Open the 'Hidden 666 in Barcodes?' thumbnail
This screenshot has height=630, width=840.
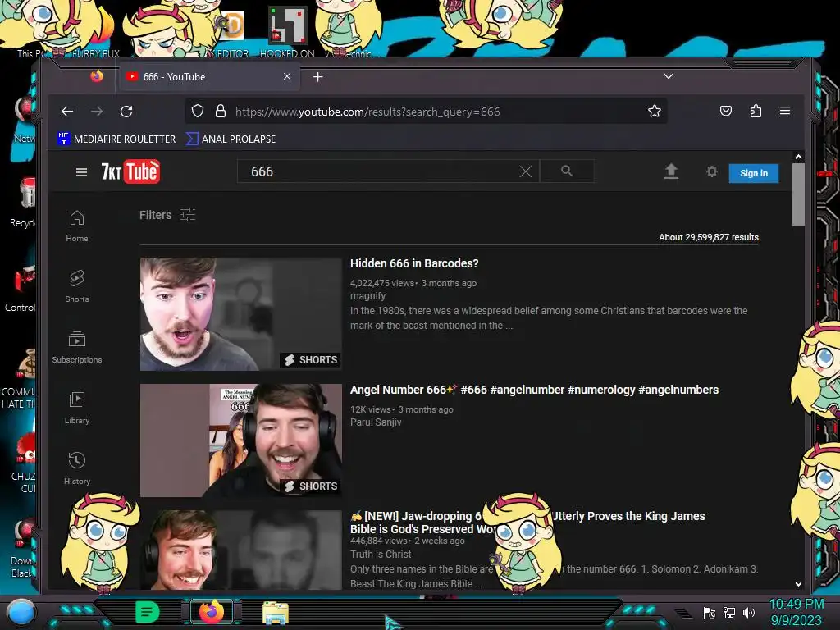pos(240,314)
